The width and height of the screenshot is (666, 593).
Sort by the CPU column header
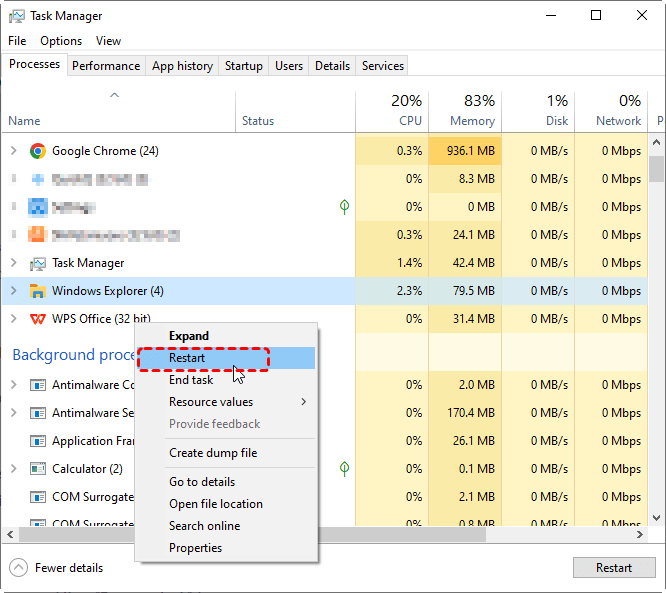[x=392, y=111]
